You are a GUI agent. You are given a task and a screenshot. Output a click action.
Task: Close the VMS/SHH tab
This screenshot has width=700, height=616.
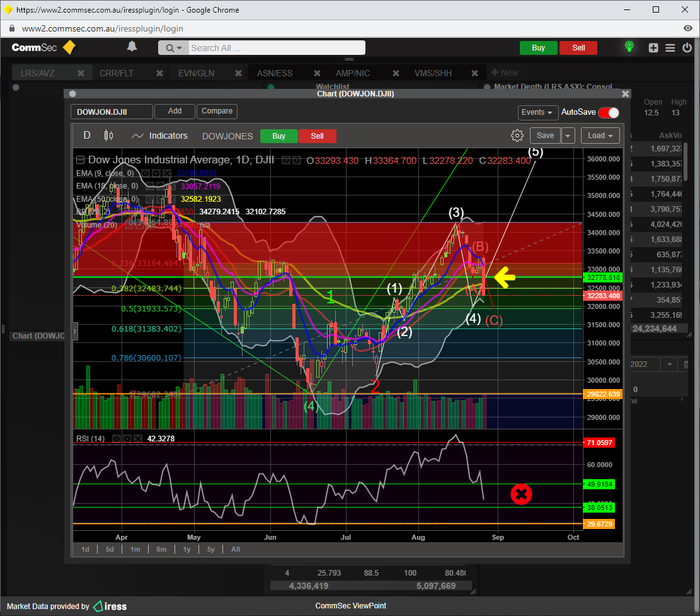(x=474, y=73)
